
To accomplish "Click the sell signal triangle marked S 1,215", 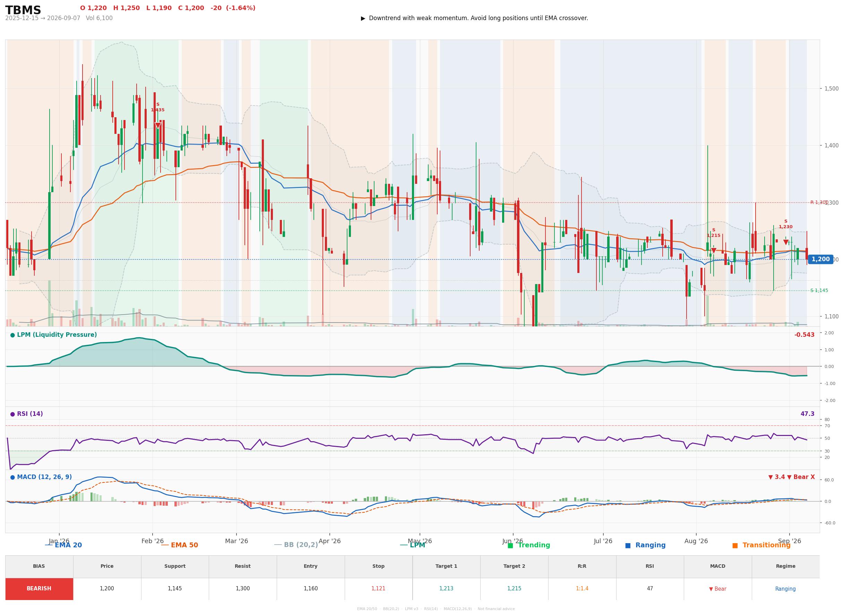I will click(714, 251).
